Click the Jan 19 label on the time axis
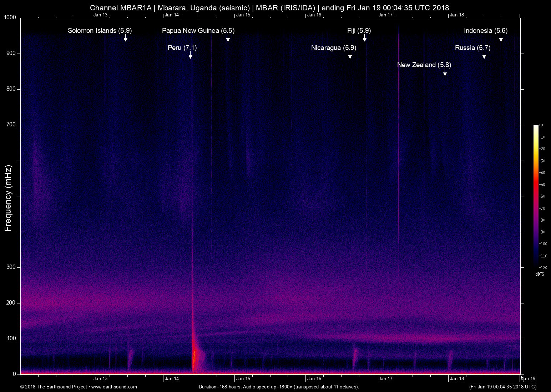551x392 pixels. (528, 379)
